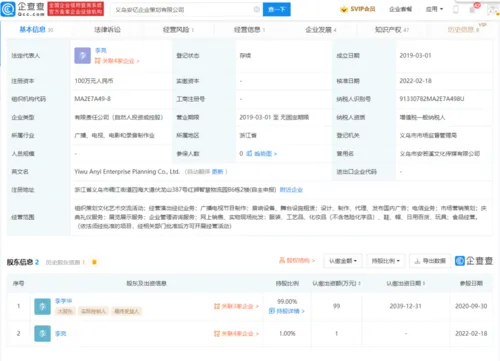The height and width of the screenshot is (361, 500).
Task: Switch to the 法律诉讼 tab
Action: pyautogui.click(x=107, y=30)
